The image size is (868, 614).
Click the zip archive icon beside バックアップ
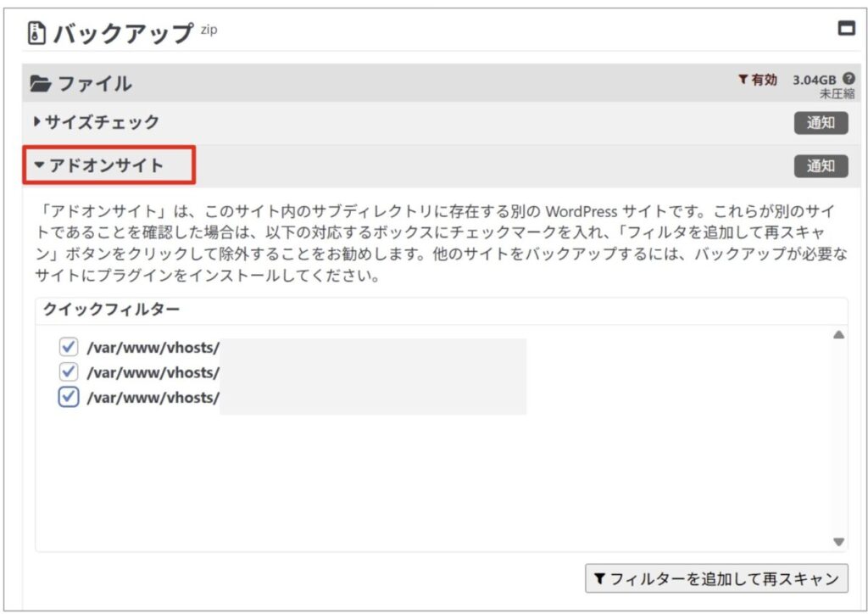[36, 33]
